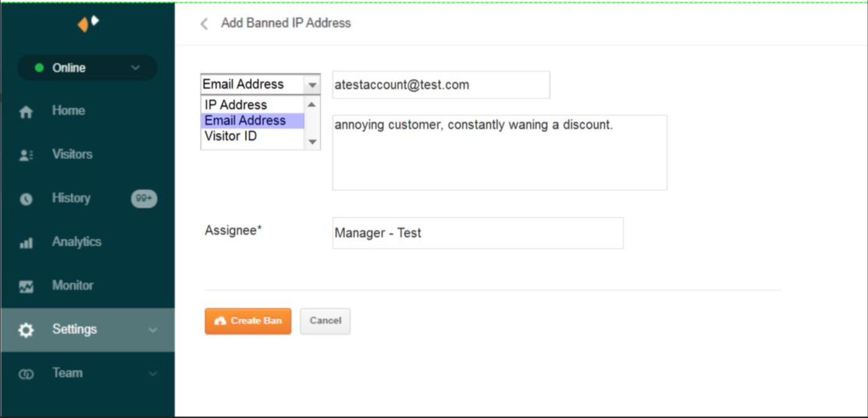The image size is (868, 418).
Task: Click the Assignee field Manager - Test
Action: click(477, 233)
